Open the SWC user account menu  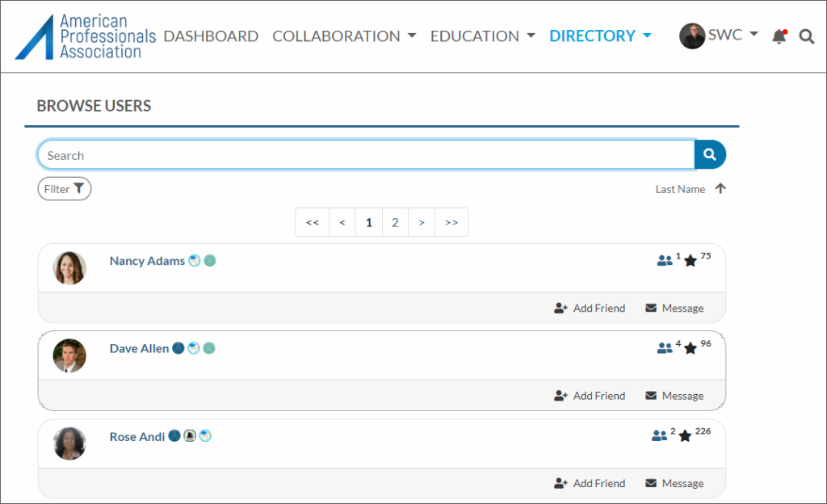(x=719, y=36)
